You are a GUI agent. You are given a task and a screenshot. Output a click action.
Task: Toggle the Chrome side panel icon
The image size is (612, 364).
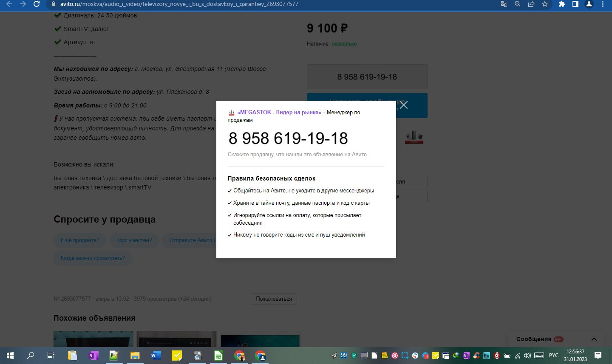(575, 4)
